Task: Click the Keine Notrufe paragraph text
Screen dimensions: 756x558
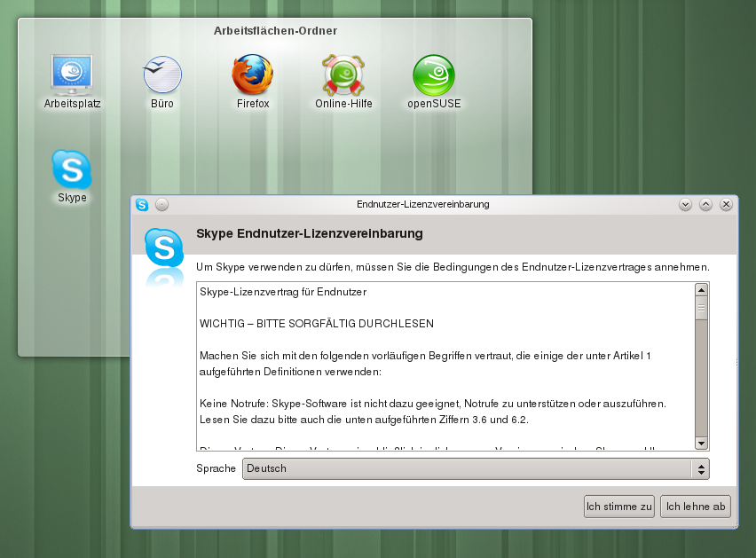Action: coord(433,412)
